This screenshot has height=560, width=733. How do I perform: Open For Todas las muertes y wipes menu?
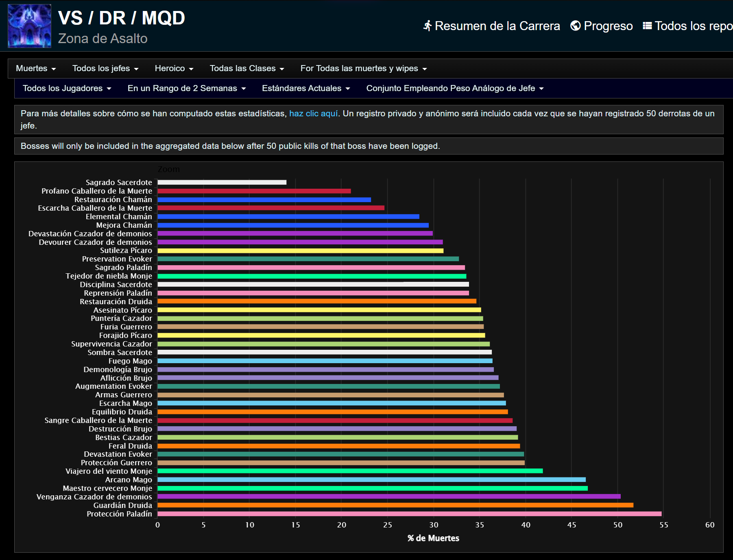[363, 68]
